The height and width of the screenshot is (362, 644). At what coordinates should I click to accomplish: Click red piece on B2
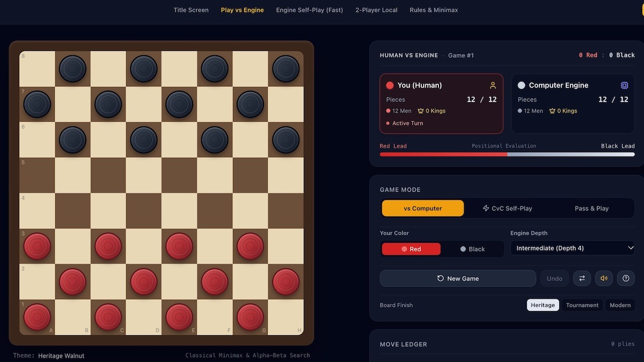pos(72,282)
